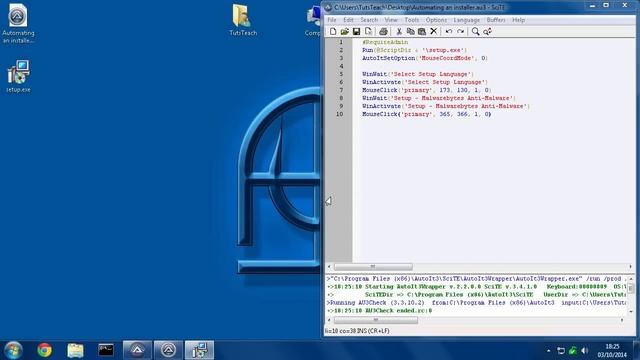
Task: Click the Run(@ScriptDir setup.exe line
Action: (x=414, y=50)
